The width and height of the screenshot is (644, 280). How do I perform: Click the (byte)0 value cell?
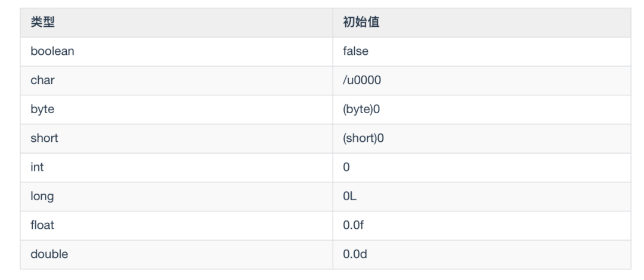(361, 110)
